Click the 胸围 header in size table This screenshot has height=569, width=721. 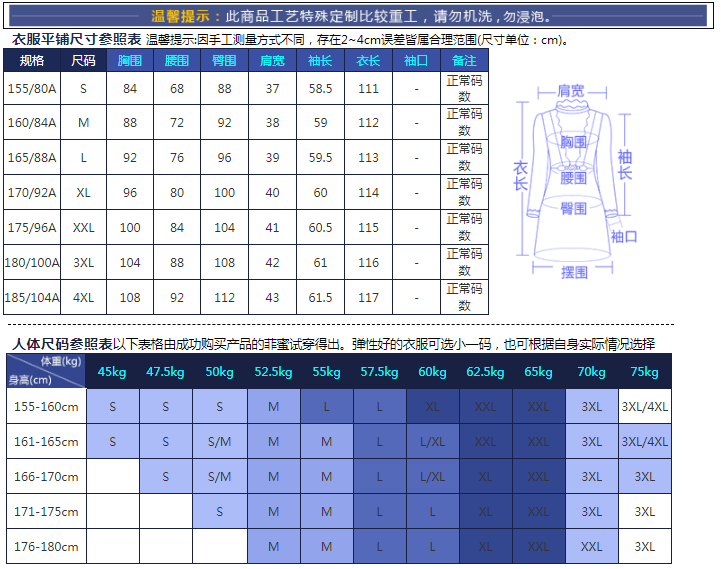[x=130, y=60]
